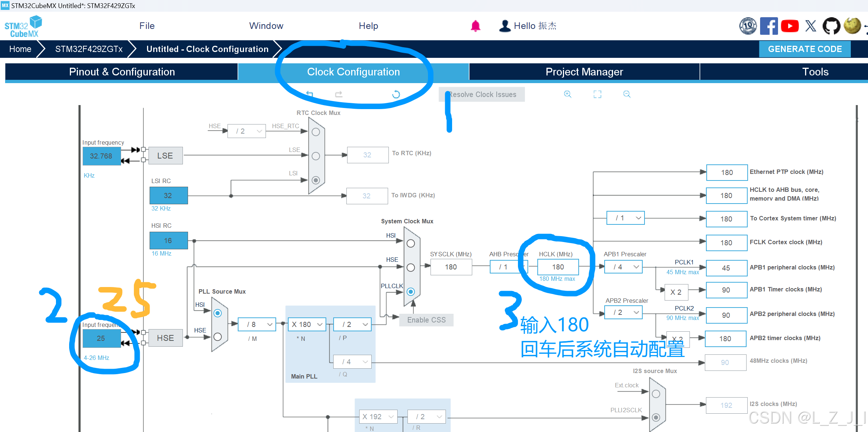Screen dimensions: 868x432
Task: Open the PLLI2S X 192 multiplier dropdown
Action: [378, 417]
